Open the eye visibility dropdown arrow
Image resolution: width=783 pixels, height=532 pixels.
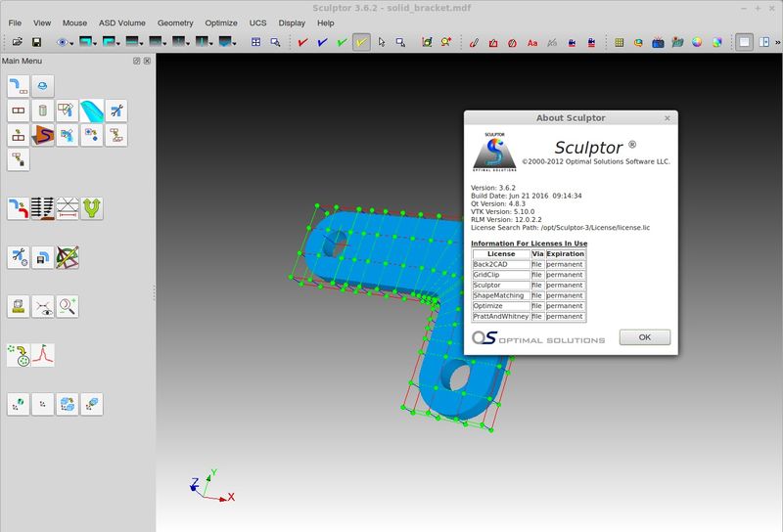71,44
